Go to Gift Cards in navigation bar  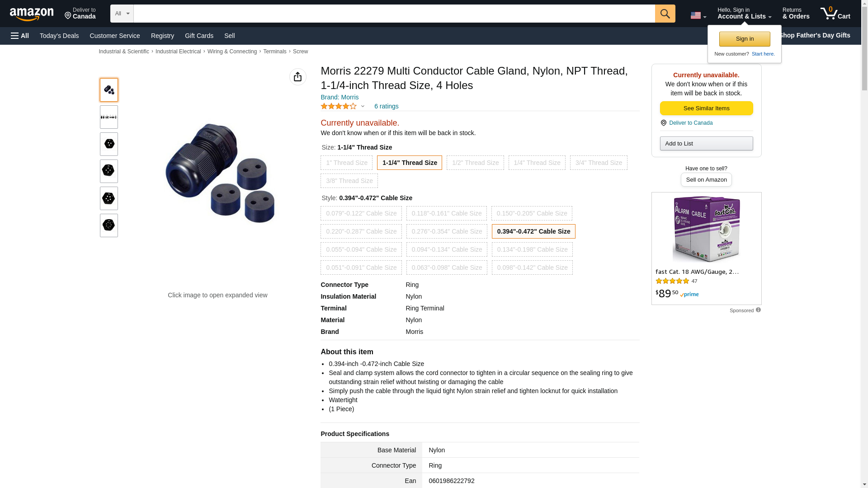pyautogui.click(x=199, y=36)
